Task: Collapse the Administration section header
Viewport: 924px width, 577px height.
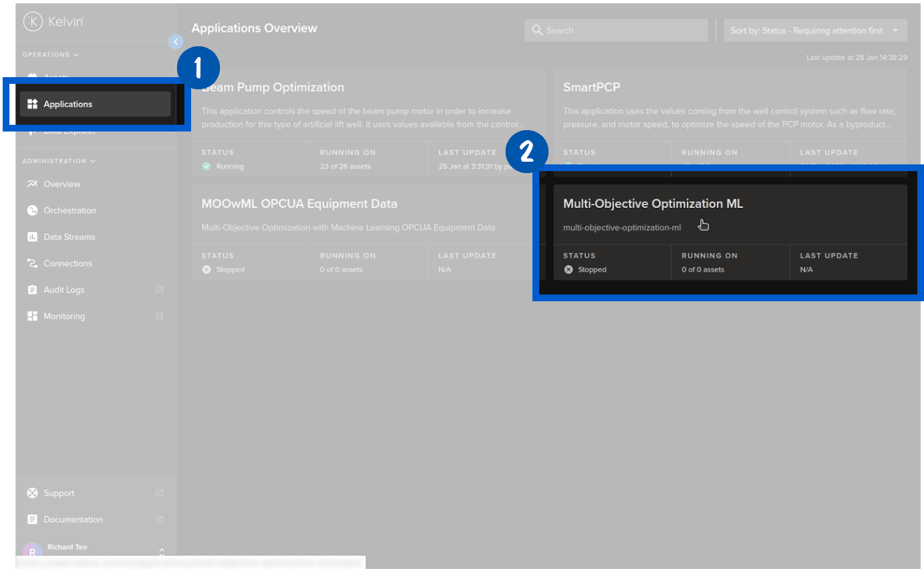Action: (x=59, y=161)
